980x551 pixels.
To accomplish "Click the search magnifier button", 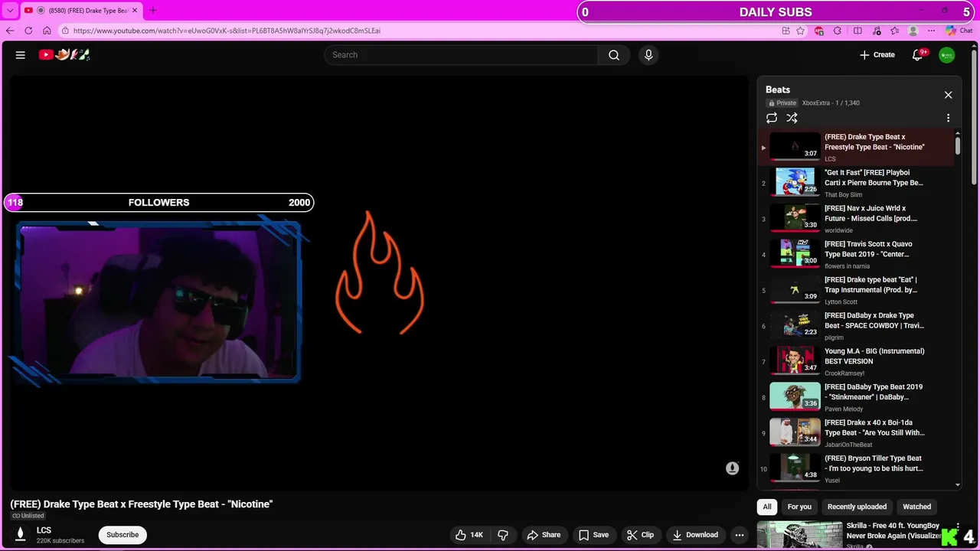I will pos(614,55).
